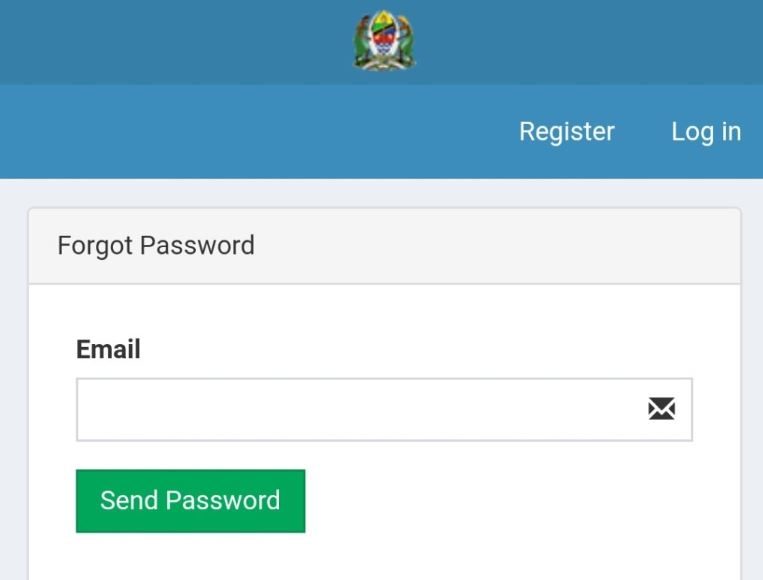763x580 pixels.
Task: Click the bold Email text above the input
Action: [x=108, y=349]
